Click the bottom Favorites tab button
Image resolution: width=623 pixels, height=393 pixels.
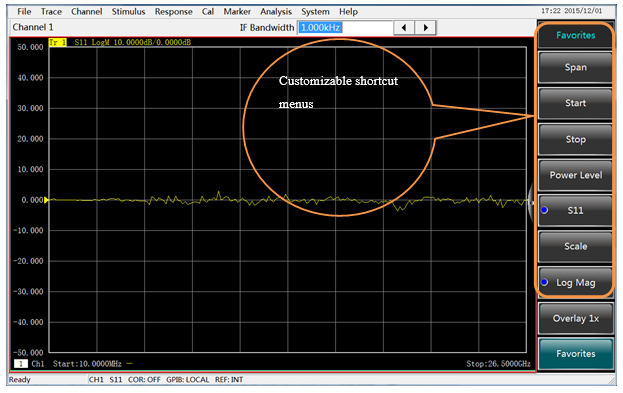coord(575,354)
